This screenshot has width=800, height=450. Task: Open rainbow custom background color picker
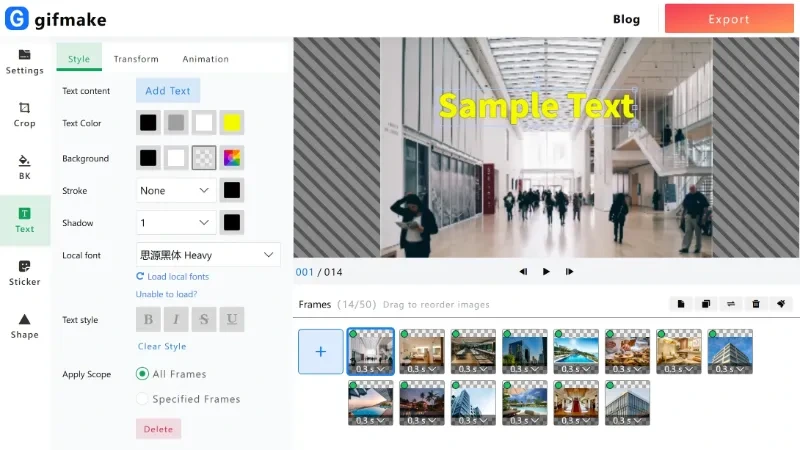pyautogui.click(x=232, y=158)
